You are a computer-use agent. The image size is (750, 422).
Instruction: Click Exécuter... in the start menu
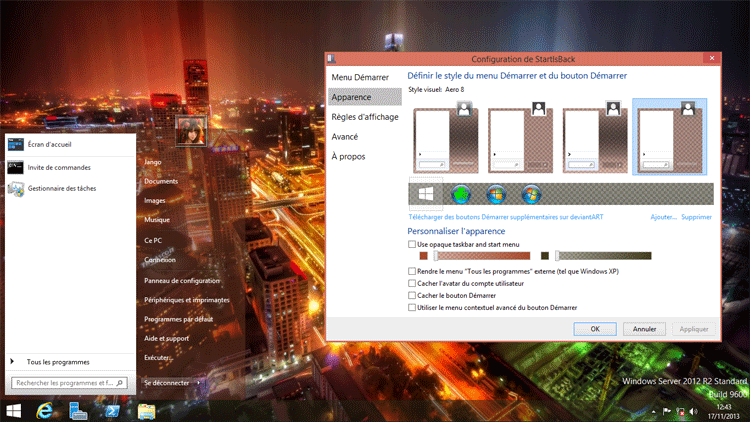pos(158,357)
